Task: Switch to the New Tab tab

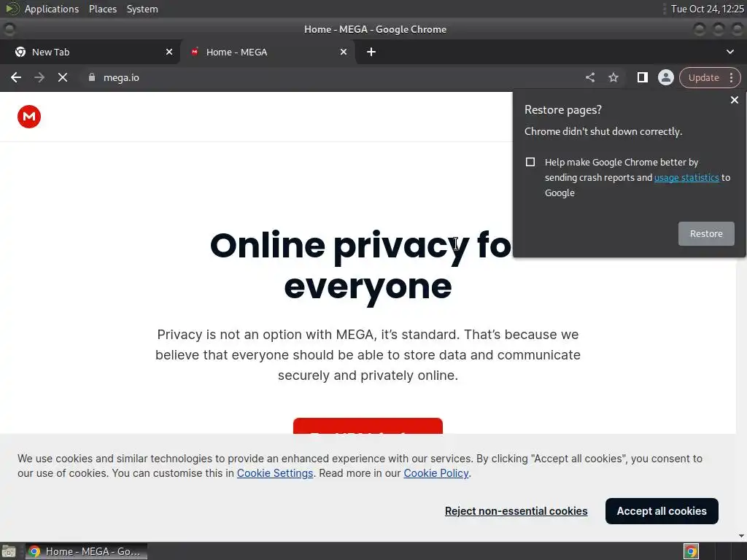Action: (90, 52)
